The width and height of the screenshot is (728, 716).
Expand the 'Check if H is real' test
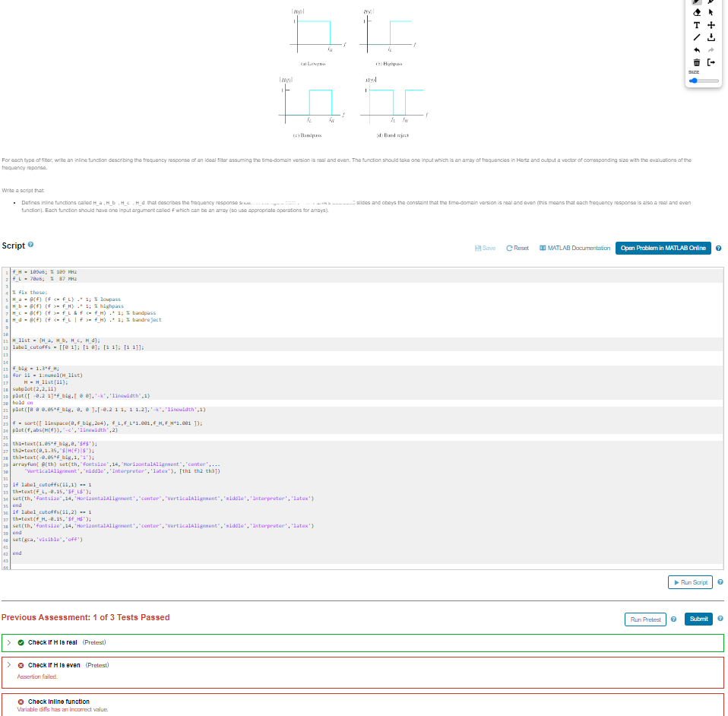(8, 642)
